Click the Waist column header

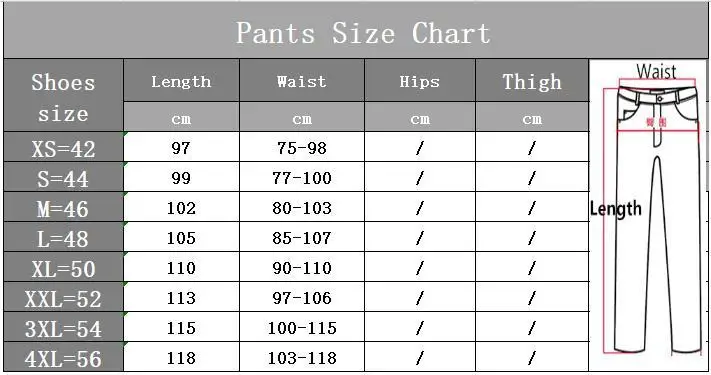(x=302, y=81)
